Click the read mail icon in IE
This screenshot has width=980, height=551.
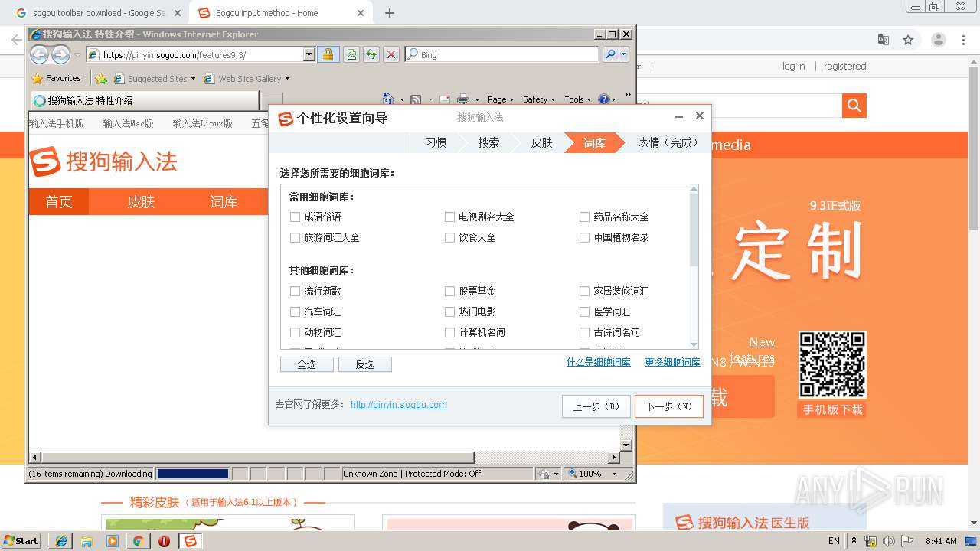point(444,99)
